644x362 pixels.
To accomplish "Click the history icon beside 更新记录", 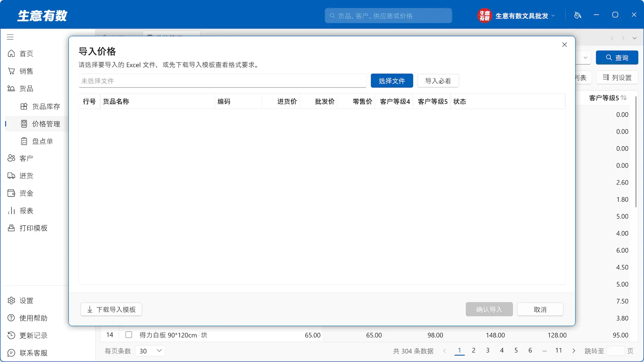I will [11, 335].
